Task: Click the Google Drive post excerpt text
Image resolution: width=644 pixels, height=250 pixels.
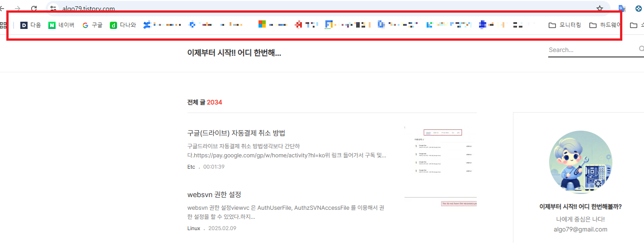Action: tap(287, 151)
